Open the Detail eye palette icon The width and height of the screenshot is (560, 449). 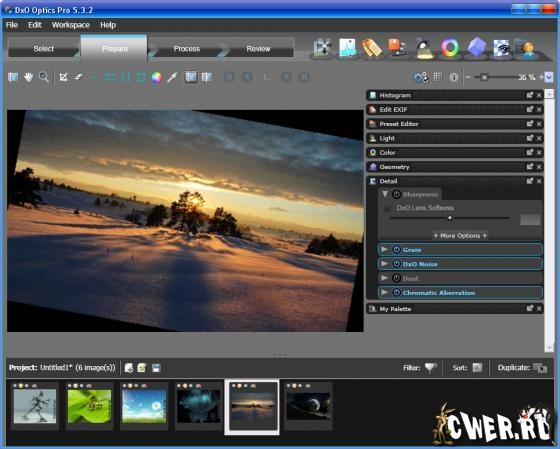pos(501,48)
